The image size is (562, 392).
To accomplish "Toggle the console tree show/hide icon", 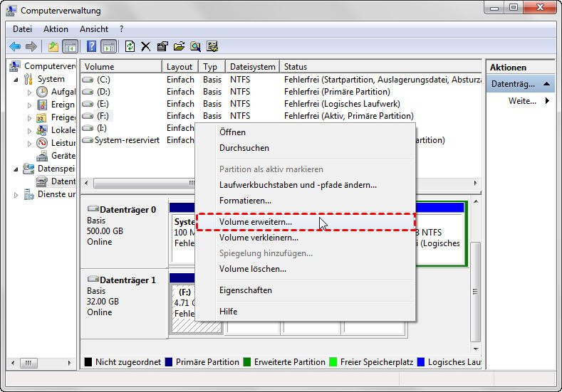I will pos(71,46).
